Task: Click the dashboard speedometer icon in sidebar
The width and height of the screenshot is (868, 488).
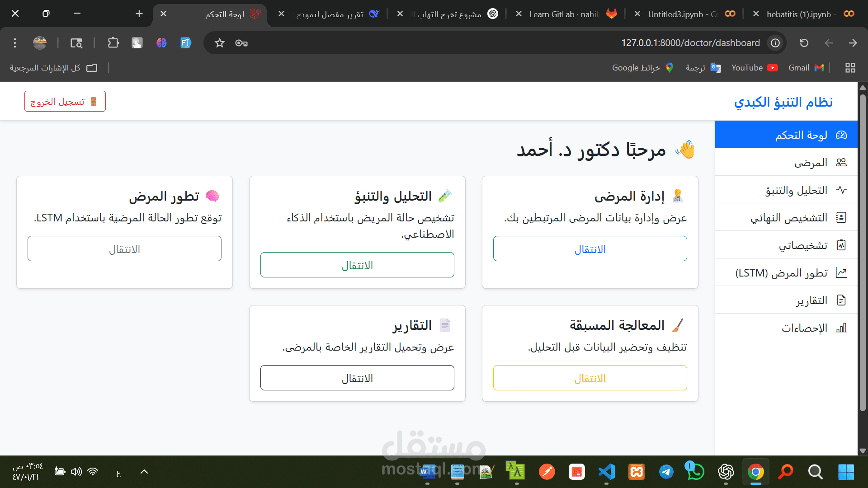Action: click(x=841, y=135)
